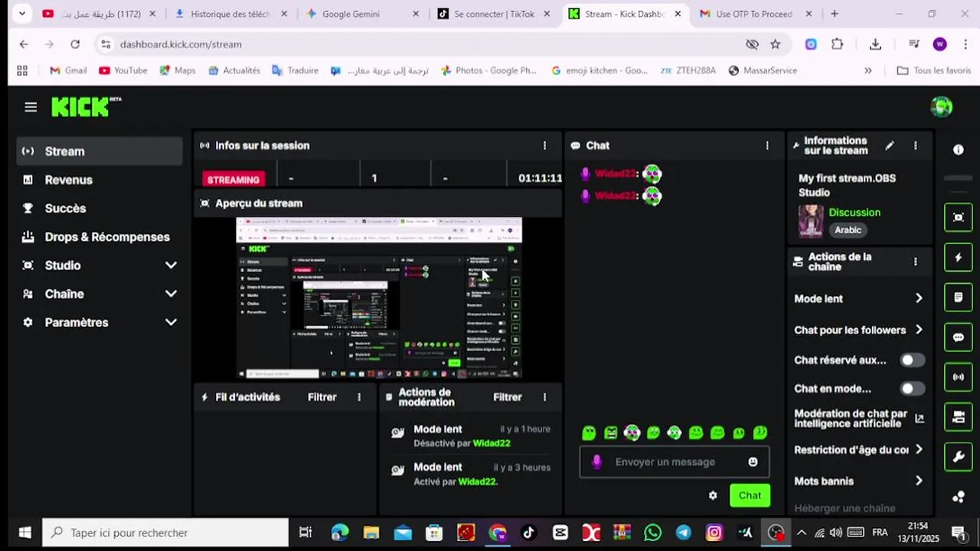Open Infos sur la session options menu
Screen dimensions: 980x551
544,145
